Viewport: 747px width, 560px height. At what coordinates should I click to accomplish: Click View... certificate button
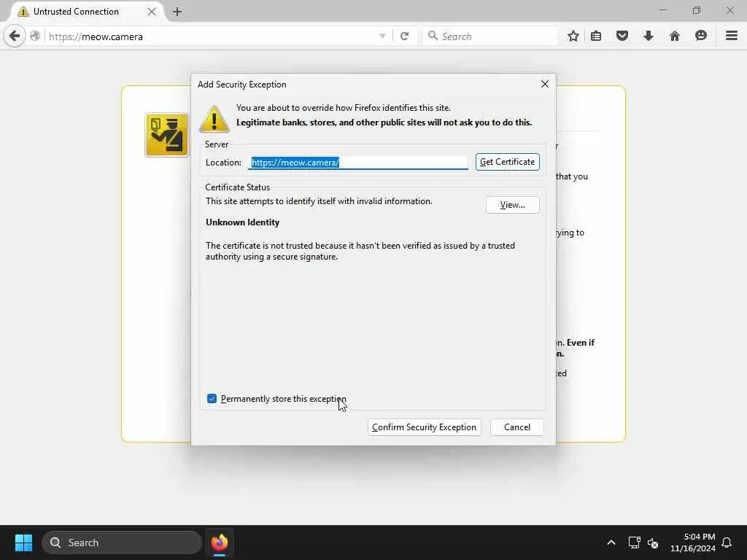click(513, 205)
